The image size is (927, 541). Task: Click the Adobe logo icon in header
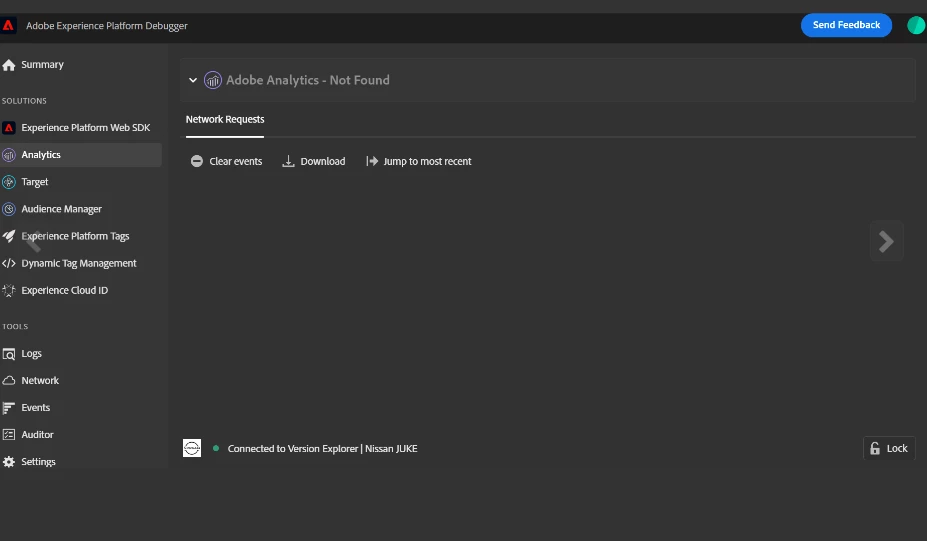click(x=8, y=26)
